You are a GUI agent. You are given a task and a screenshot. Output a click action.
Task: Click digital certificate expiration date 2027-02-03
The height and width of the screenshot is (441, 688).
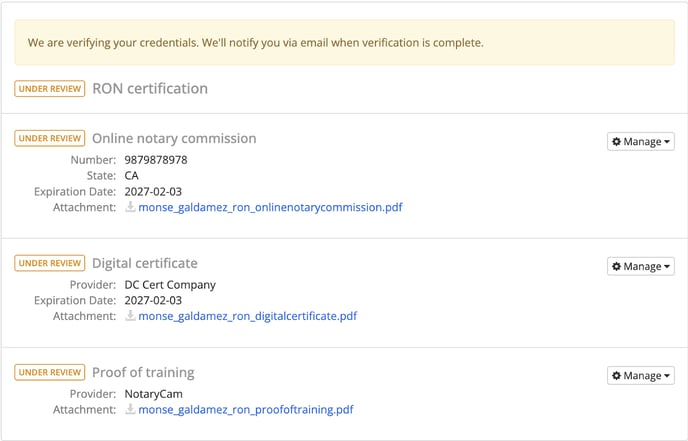(153, 300)
